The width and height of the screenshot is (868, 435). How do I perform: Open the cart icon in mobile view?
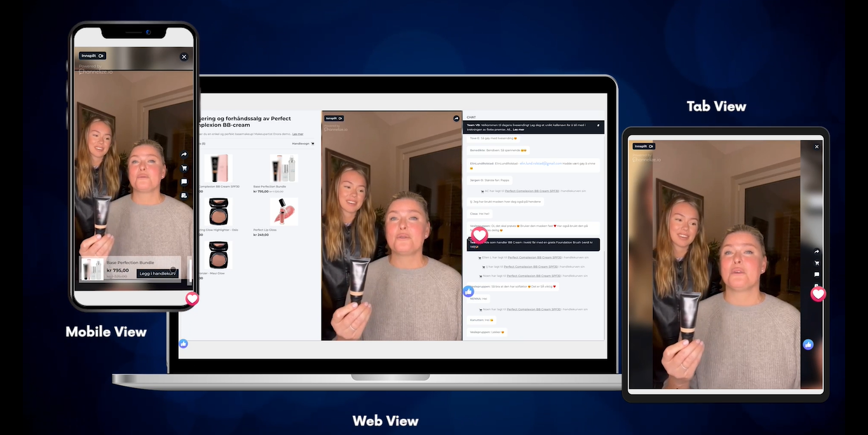pos(184,169)
